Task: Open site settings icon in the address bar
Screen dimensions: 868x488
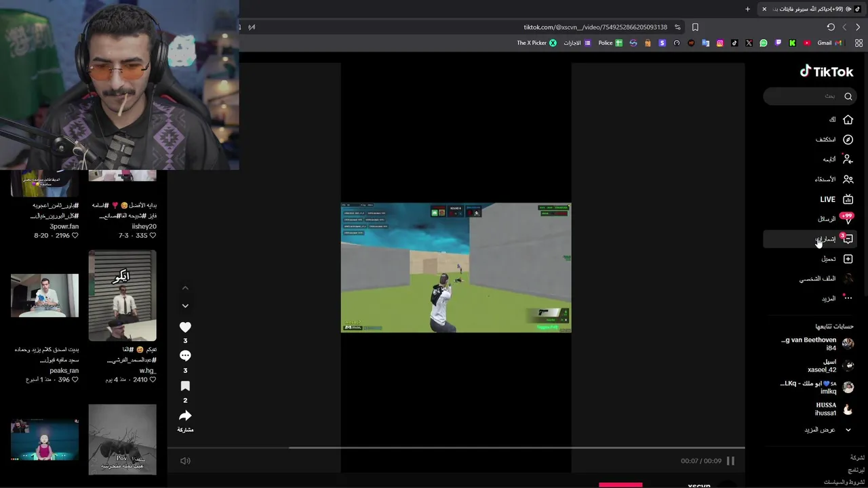Action: 677,27
